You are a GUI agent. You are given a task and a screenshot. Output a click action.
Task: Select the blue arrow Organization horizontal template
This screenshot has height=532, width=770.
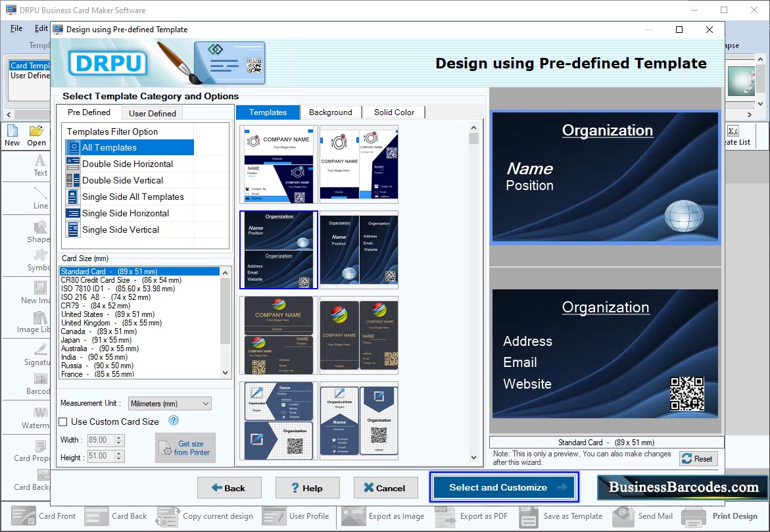(x=278, y=421)
